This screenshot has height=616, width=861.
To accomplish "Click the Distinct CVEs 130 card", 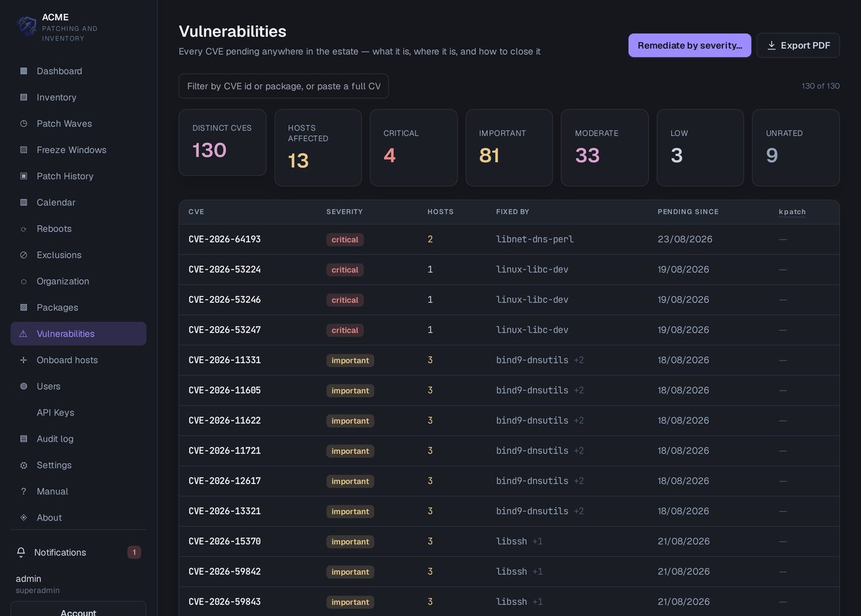I will pos(222,143).
